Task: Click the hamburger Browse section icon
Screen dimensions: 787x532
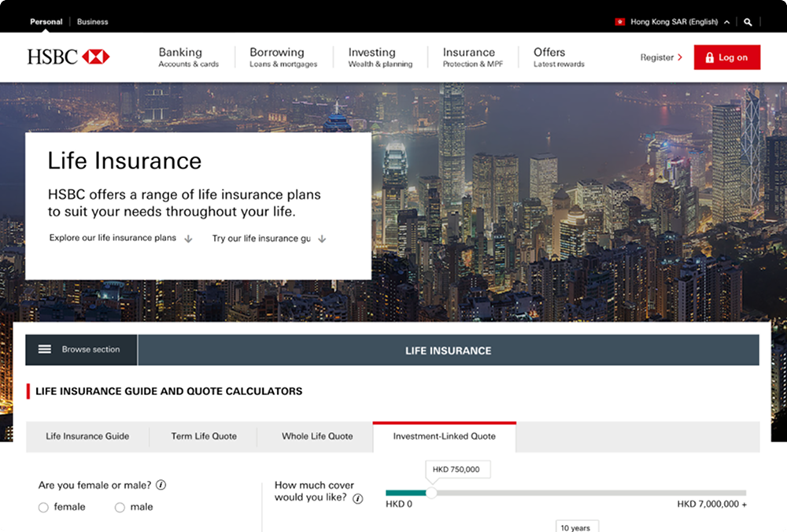Action: click(x=45, y=349)
